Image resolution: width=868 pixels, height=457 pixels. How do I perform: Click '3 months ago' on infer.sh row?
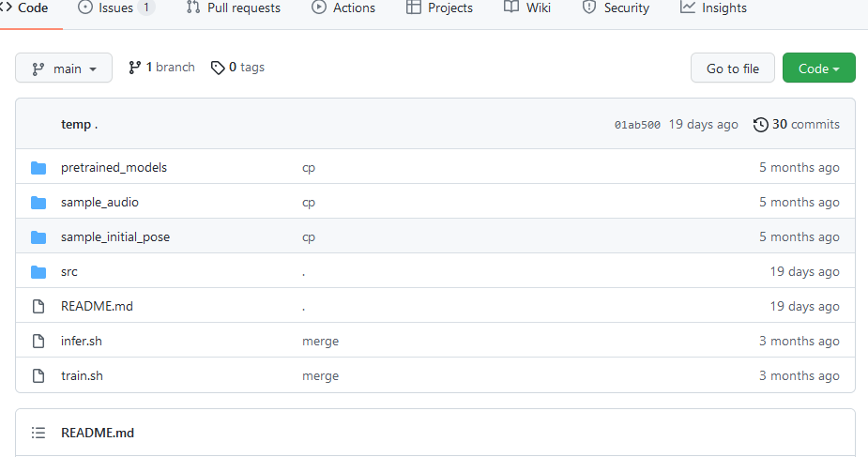799,341
